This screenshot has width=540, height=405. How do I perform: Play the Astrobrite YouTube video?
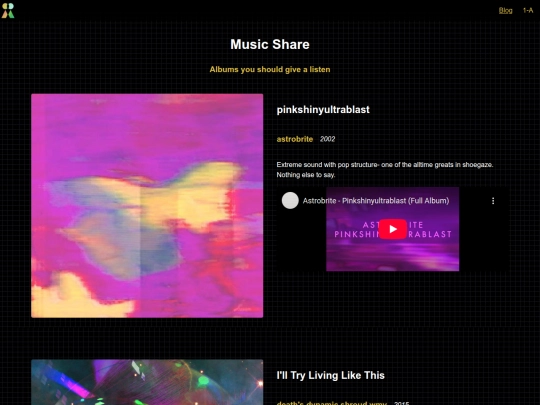[x=393, y=229]
